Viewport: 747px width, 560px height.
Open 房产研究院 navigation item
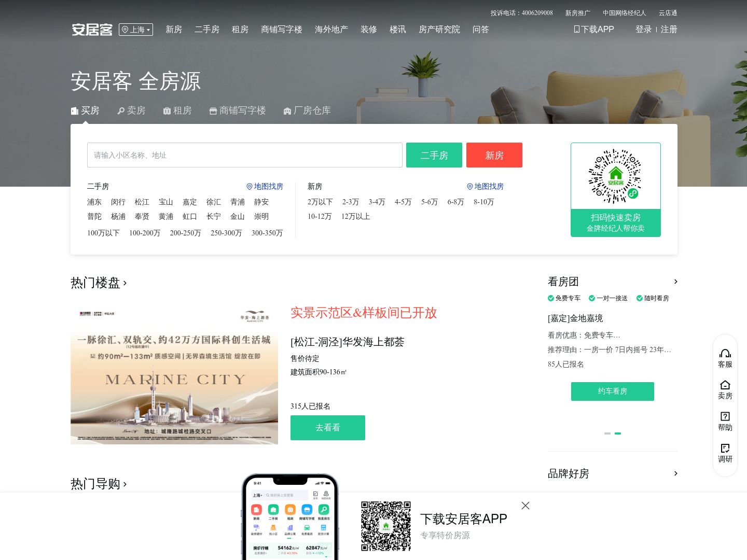439,30
